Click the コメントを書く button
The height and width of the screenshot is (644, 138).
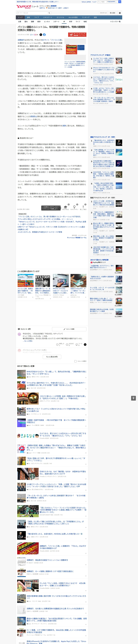(x=69, y=329)
